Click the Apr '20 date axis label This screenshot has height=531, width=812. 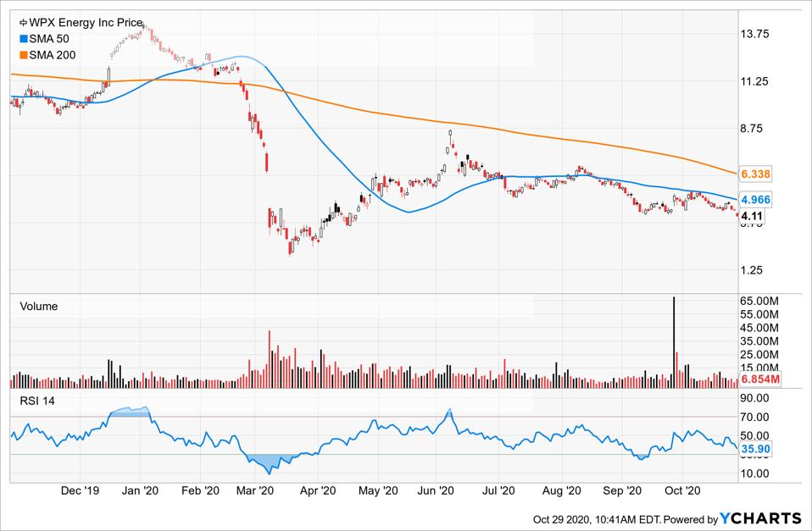(318, 490)
